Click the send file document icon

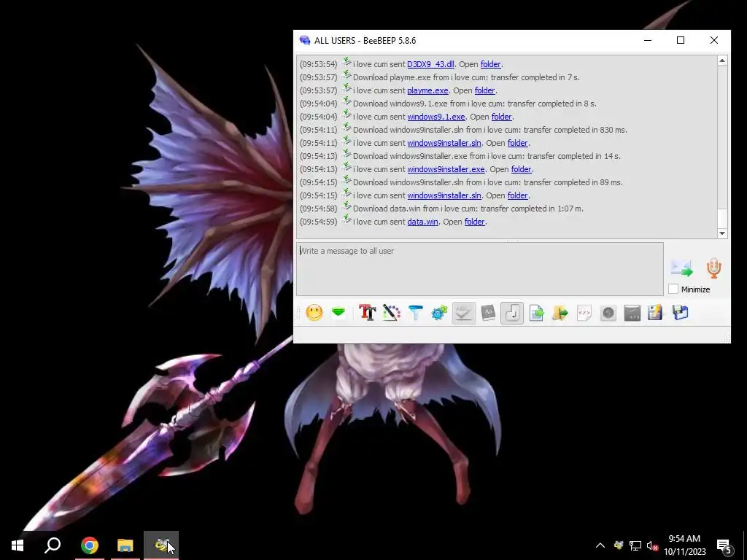pyautogui.click(x=536, y=313)
